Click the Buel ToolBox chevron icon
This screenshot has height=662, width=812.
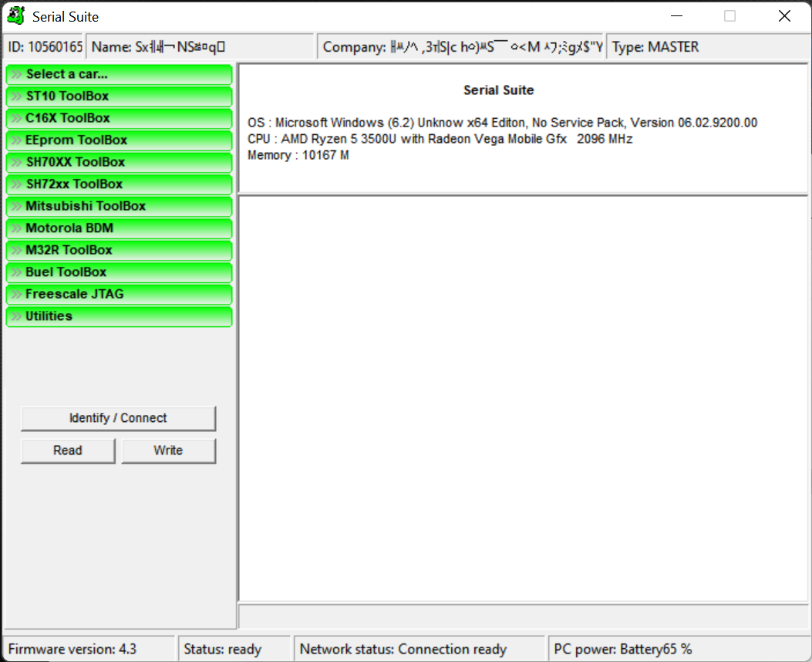15,272
